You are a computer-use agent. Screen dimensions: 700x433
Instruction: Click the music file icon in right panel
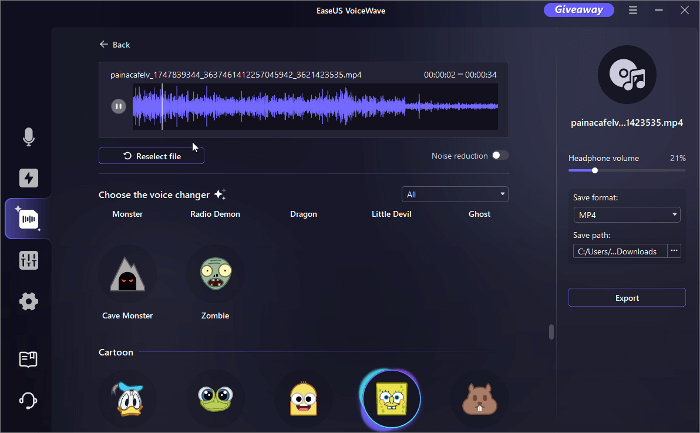tap(627, 75)
